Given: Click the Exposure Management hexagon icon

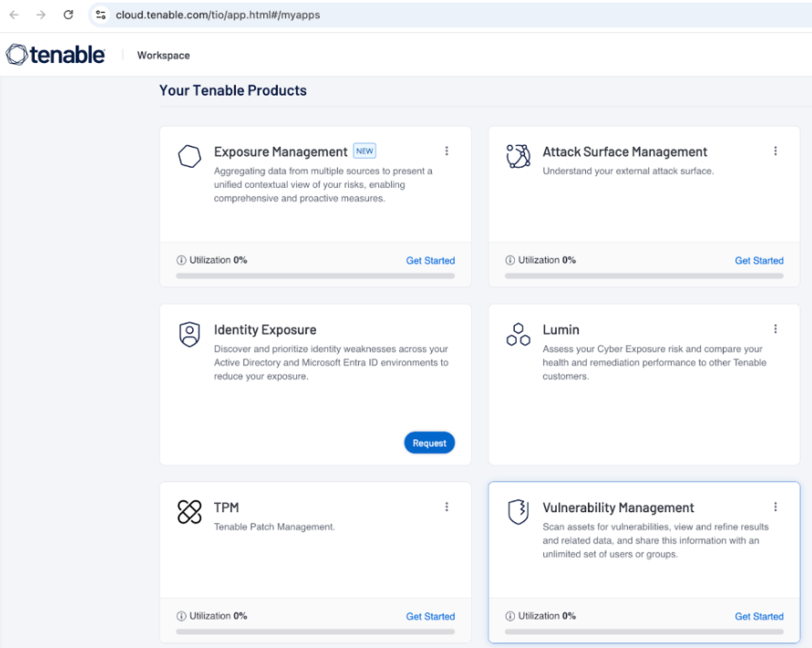Looking at the screenshot, I should click(190, 157).
